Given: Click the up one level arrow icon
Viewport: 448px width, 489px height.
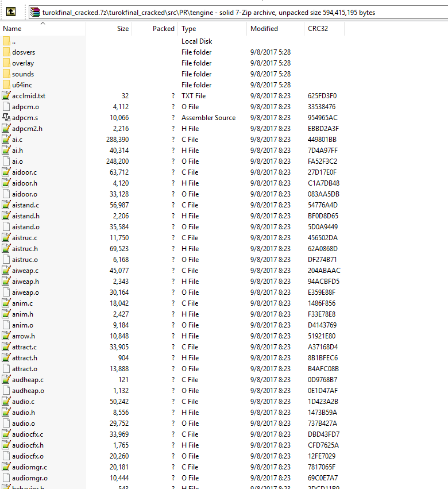Looking at the screenshot, I should click(11, 12).
